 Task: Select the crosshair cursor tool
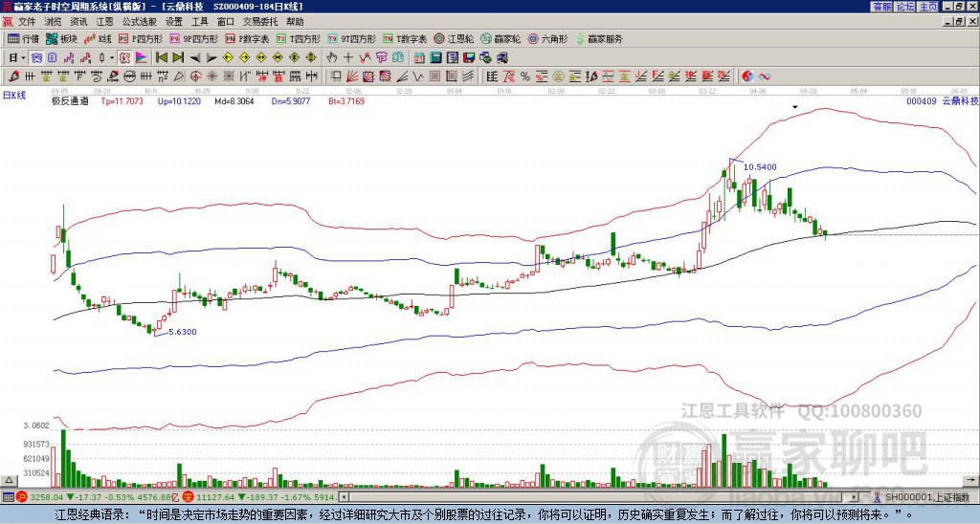(348, 58)
